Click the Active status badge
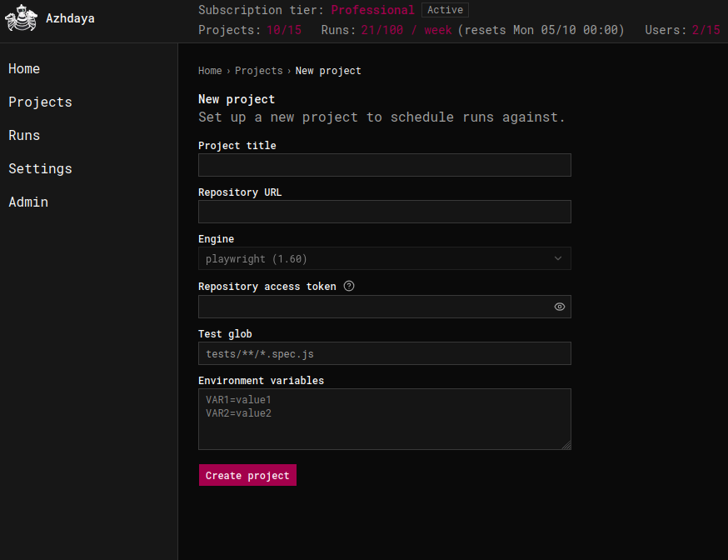 tap(445, 10)
